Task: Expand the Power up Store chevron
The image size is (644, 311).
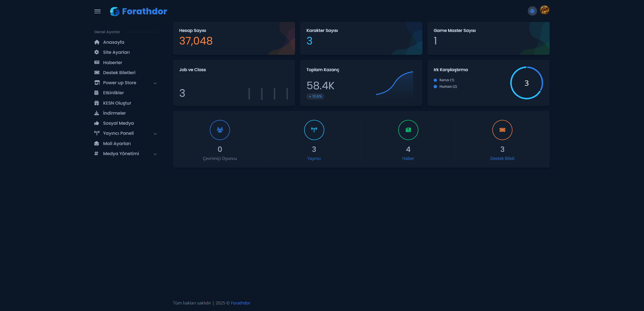Action: pyautogui.click(x=155, y=83)
